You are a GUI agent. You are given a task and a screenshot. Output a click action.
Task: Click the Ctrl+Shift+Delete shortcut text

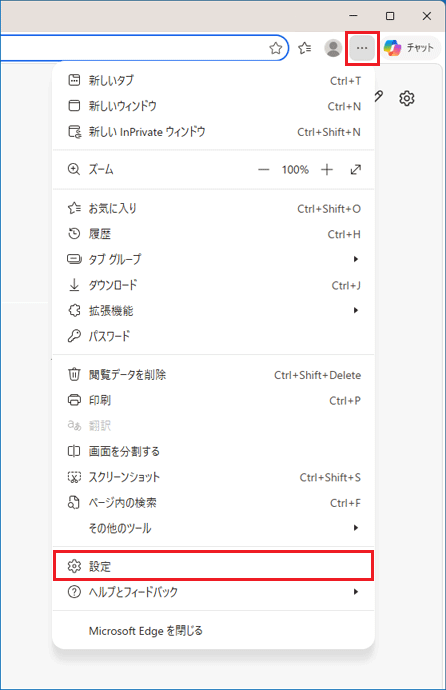318,375
